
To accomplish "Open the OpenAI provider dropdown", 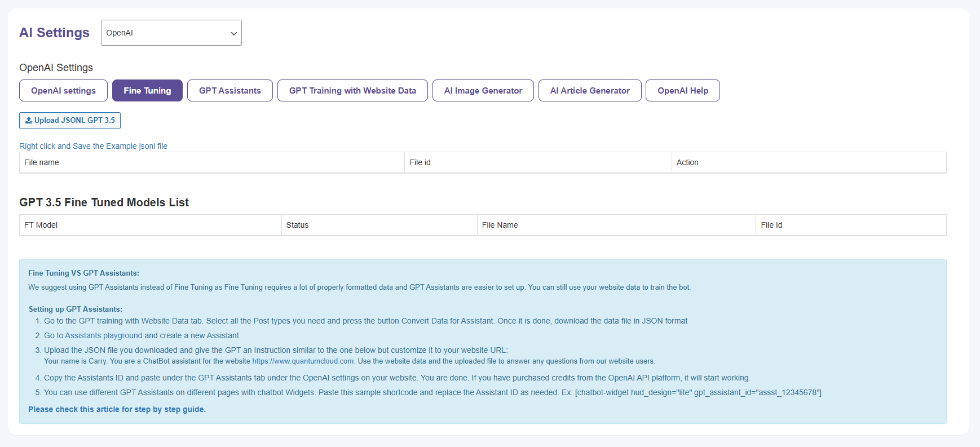I will click(x=171, y=33).
